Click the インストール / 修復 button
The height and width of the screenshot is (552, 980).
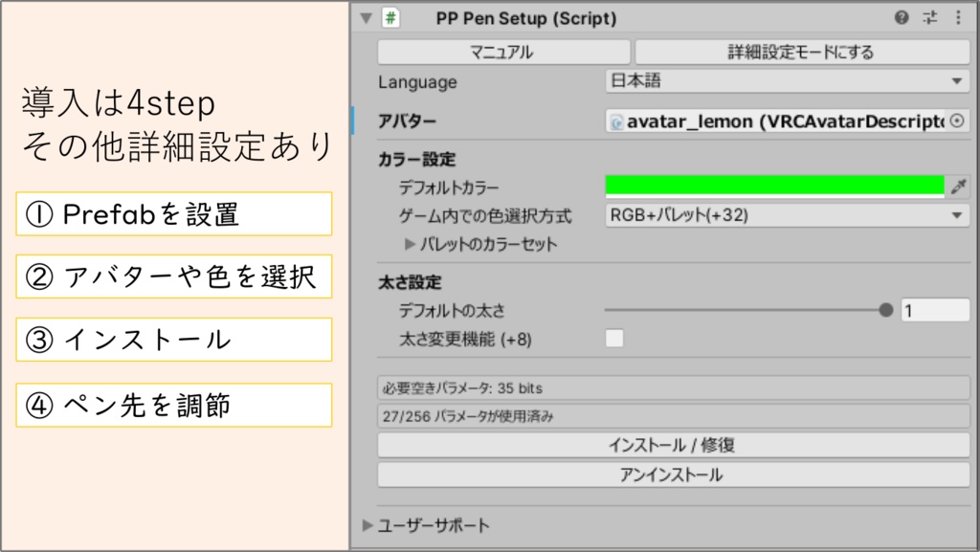click(673, 445)
